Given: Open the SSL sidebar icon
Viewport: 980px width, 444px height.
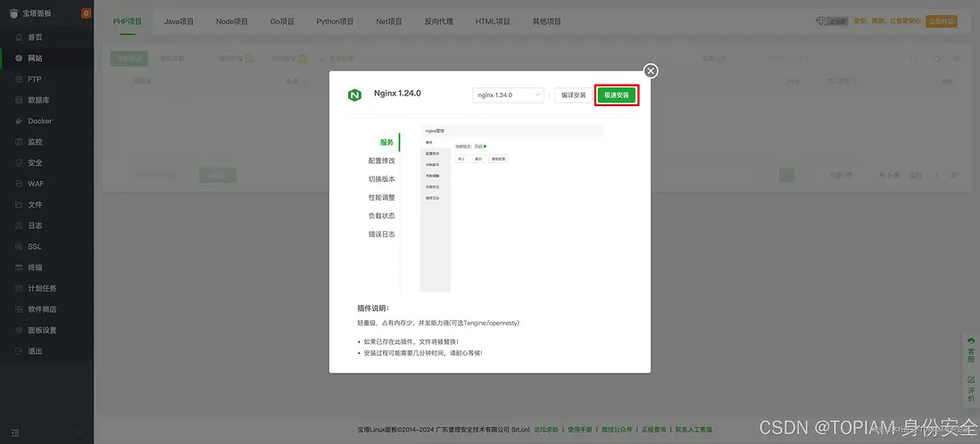Looking at the screenshot, I should [18, 247].
